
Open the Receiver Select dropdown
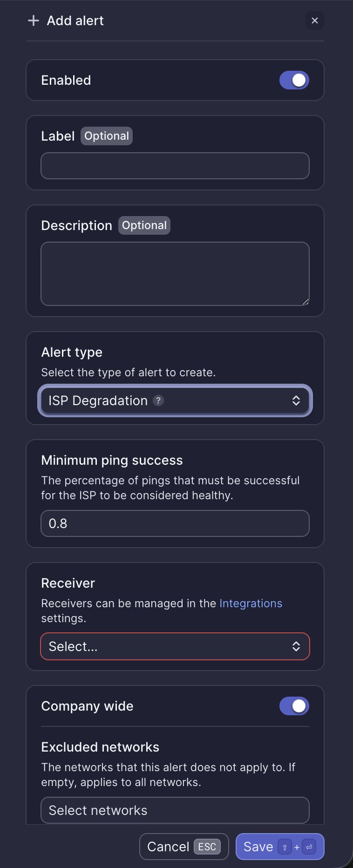point(175,646)
